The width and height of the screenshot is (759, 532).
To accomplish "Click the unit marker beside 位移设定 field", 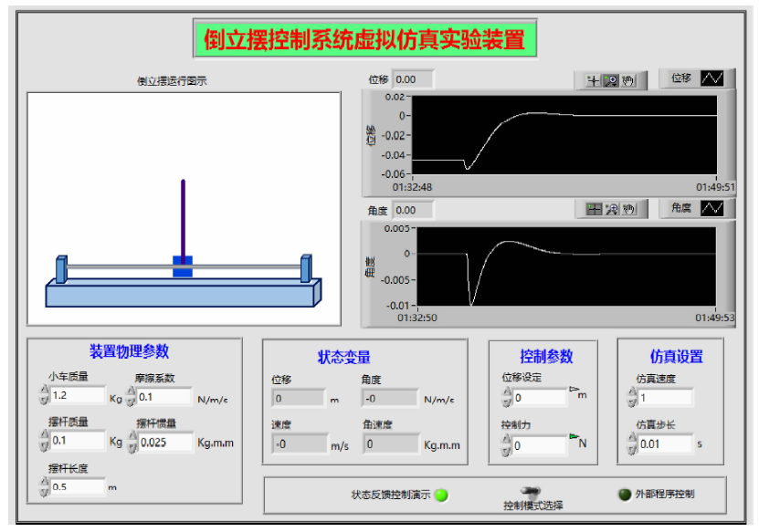I will point(575,389).
